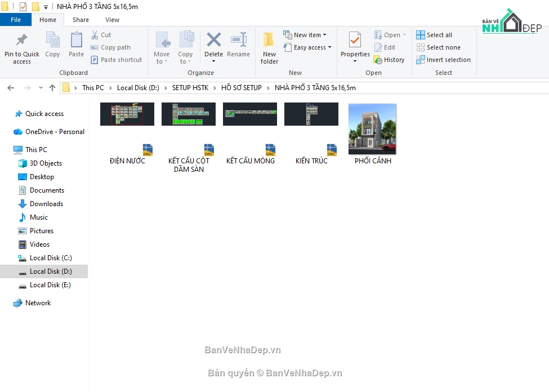Click Select none in the ribbon
The image size is (549, 392).
438,47
